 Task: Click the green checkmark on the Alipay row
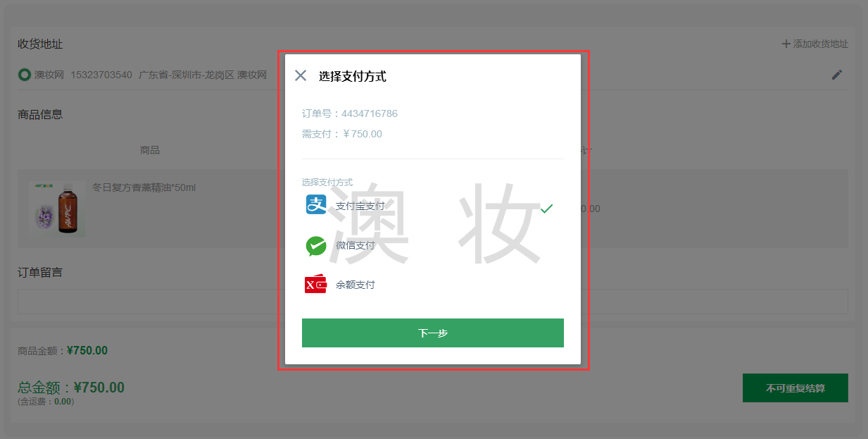[546, 208]
